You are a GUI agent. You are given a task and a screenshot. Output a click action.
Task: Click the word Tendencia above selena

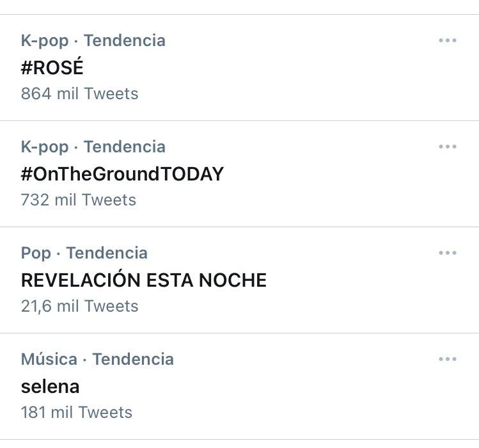pyautogui.click(x=133, y=359)
